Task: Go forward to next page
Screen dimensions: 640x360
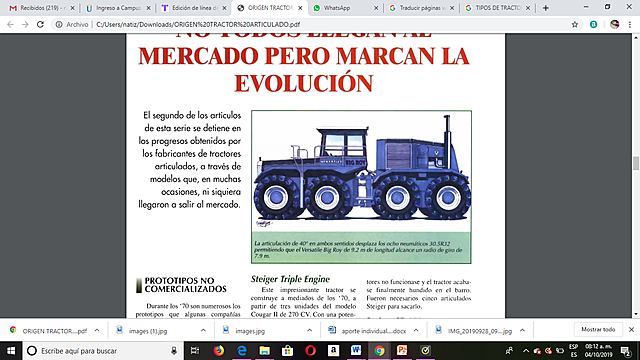Action: pyautogui.click(x=25, y=24)
